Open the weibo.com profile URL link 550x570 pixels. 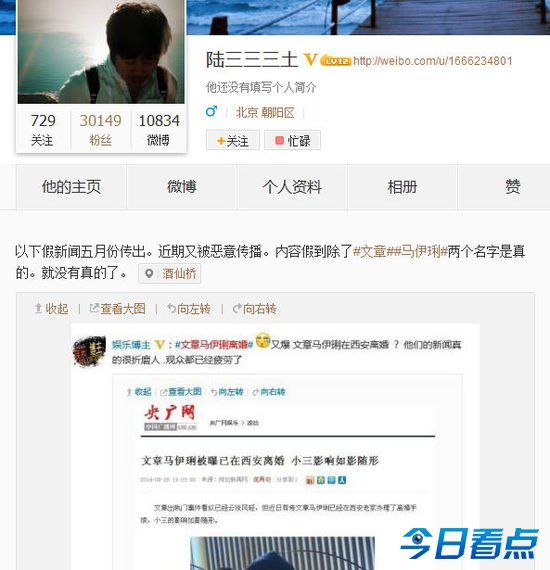[433, 61]
